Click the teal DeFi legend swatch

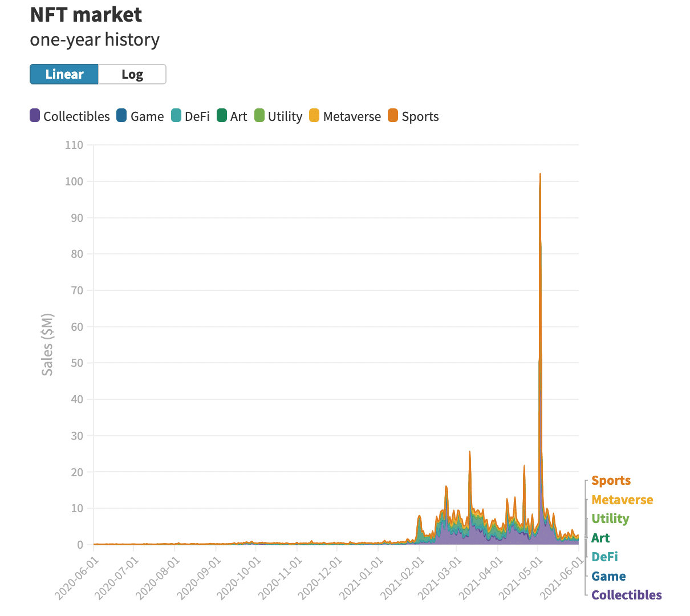coord(176,116)
